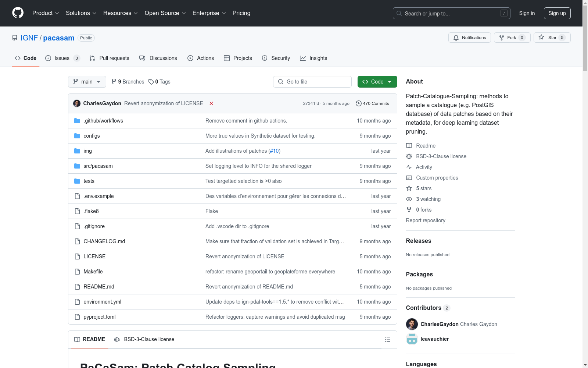This screenshot has height=368, width=588.
Task: Open Report repository link
Action: (426, 220)
